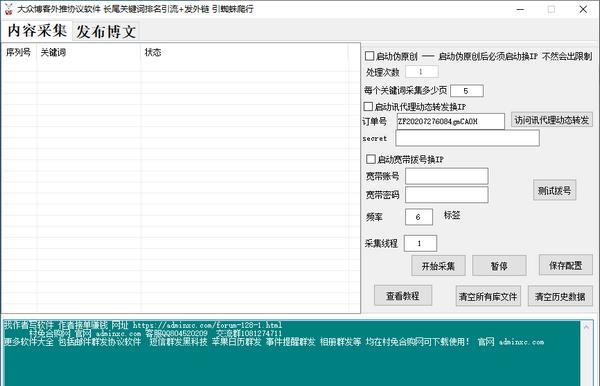Open the 查看教程 button
Viewport: 600px width, 386px height.
403,295
